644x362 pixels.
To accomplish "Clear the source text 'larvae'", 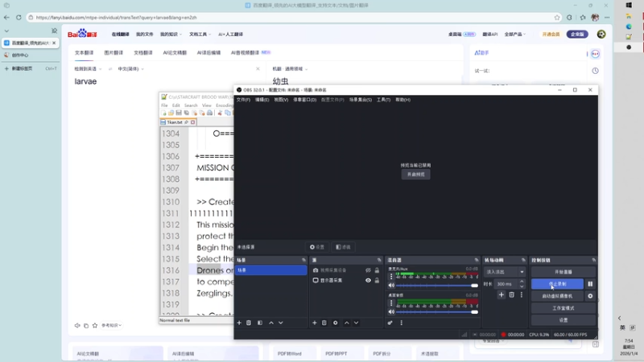I will click(258, 69).
